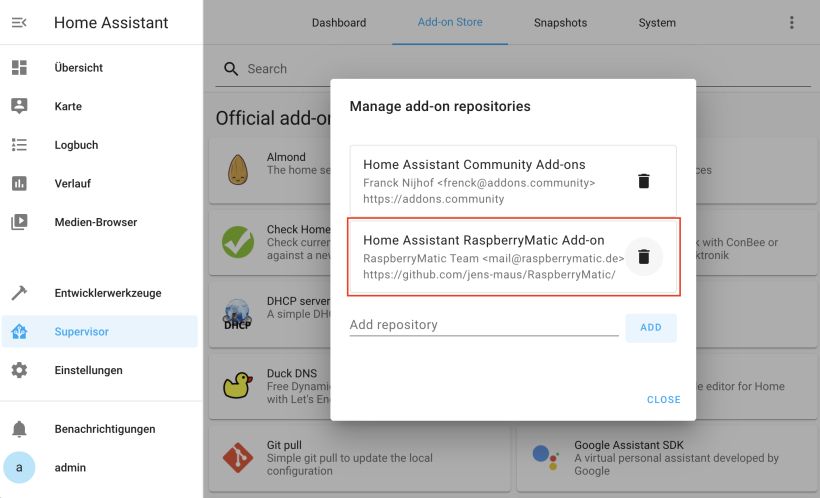This screenshot has height=498, width=820.
Task: Open the Git pull add-on card
Action: pos(360,458)
